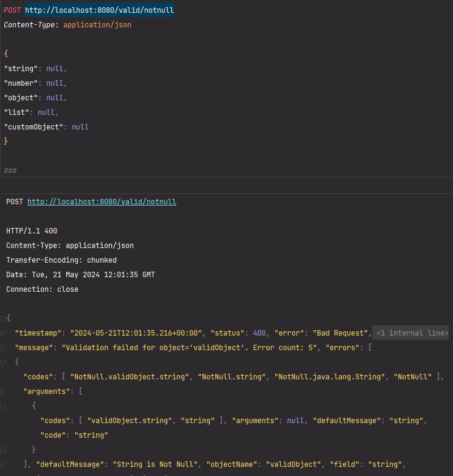Open the localhost:8080/valid/notnull response link
Screen dimensions: 453x476
(x=102, y=202)
